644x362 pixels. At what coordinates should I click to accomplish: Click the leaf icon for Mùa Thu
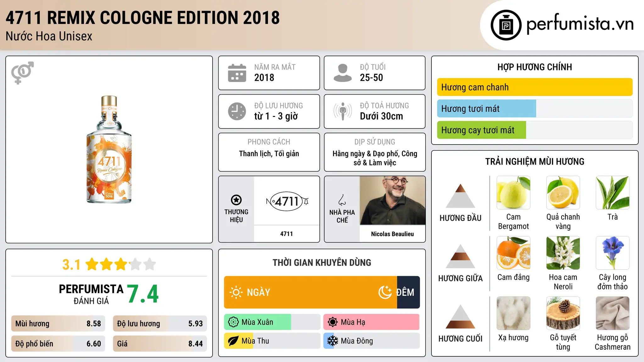click(x=233, y=341)
